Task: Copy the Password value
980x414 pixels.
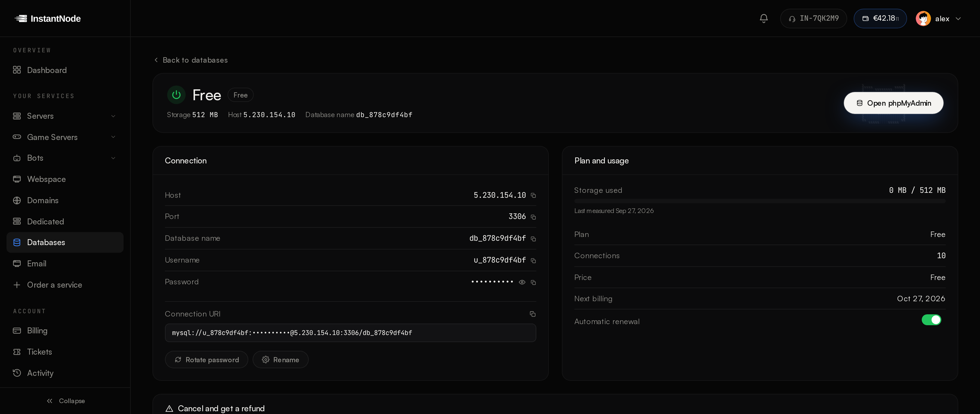Action: [x=533, y=282]
